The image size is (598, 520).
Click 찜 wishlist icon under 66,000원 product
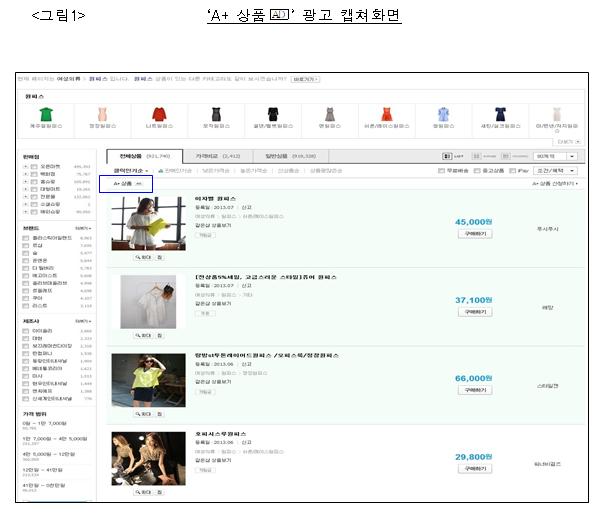pyautogui.click(x=160, y=414)
